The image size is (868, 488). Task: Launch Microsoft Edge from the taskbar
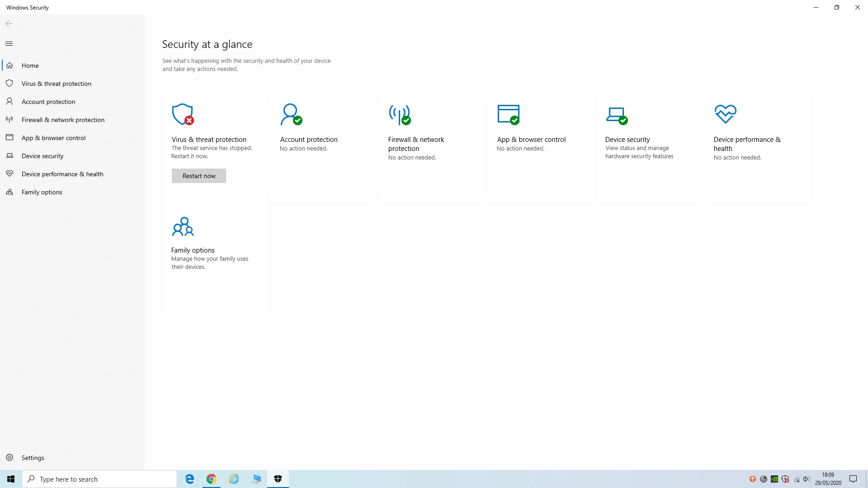point(189,479)
